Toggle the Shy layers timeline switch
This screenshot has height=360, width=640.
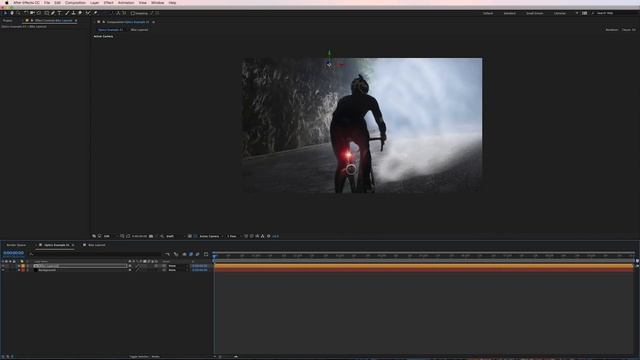(184, 254)
